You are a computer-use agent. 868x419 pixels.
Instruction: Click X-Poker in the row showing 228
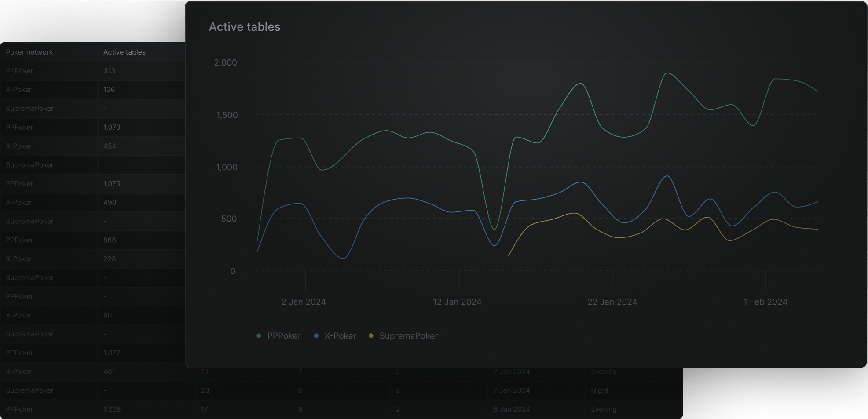[x=18, y=259]
